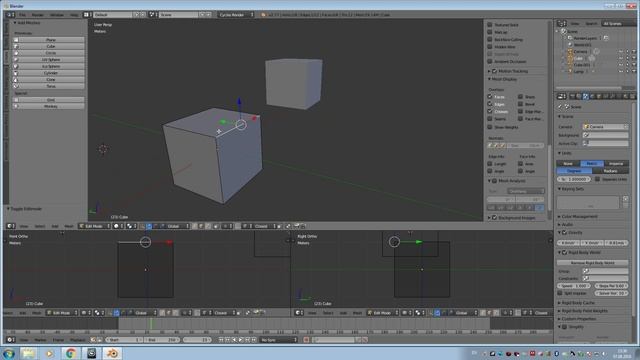The image size is (640, 360).
Task: Open the Select menu in main 3D view header
Action: click(40, 226)
